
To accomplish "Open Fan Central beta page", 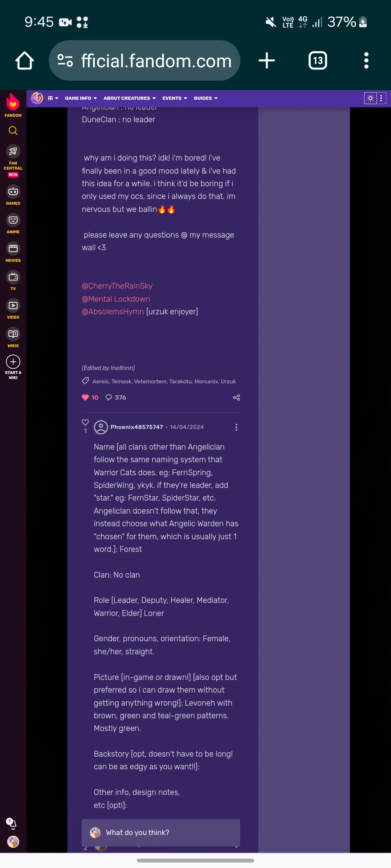I will point(13,161).
